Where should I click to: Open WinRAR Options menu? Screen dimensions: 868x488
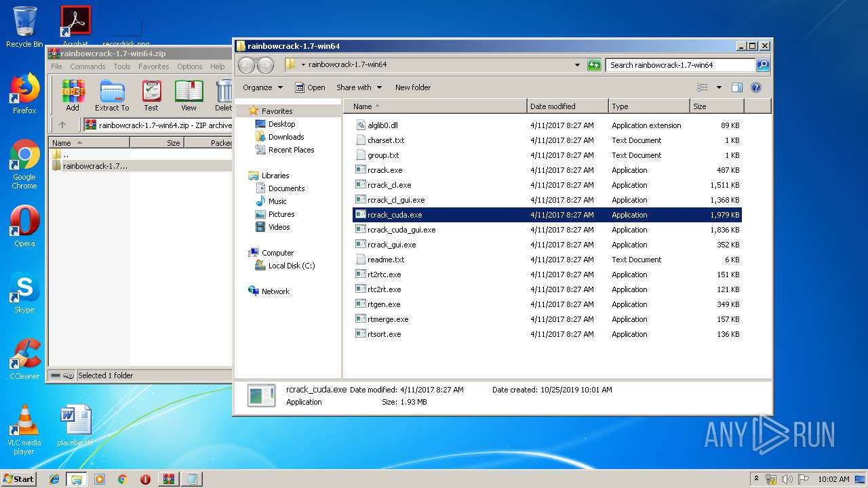189,66
